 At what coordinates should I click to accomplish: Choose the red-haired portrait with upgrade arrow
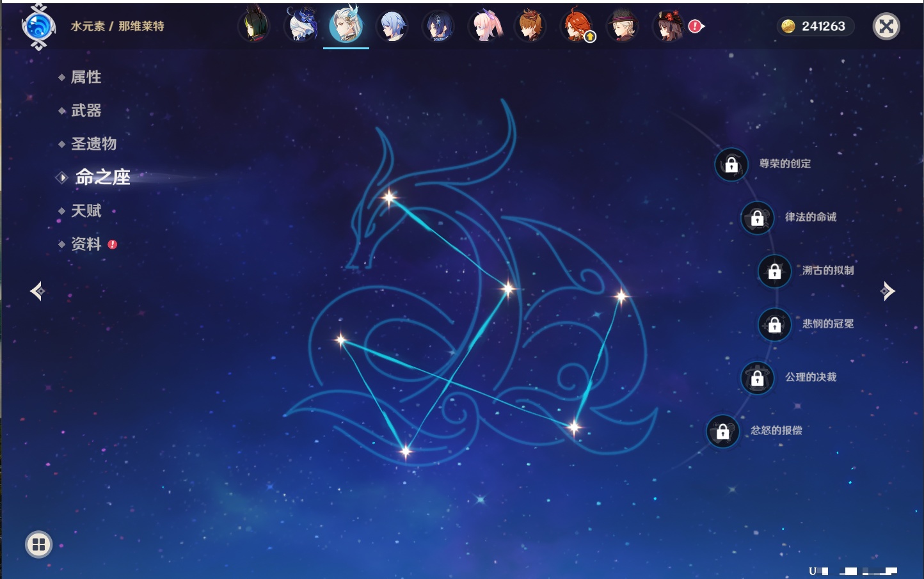tap(577, 27)
